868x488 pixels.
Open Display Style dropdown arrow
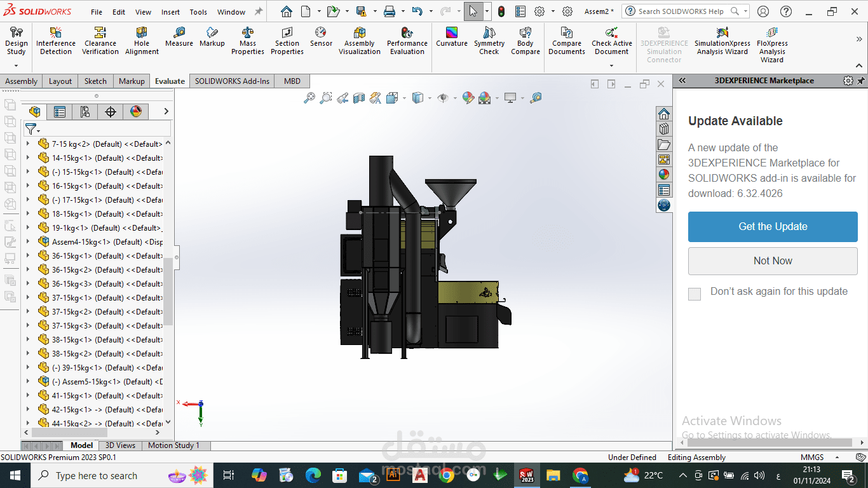coord(430,98)
